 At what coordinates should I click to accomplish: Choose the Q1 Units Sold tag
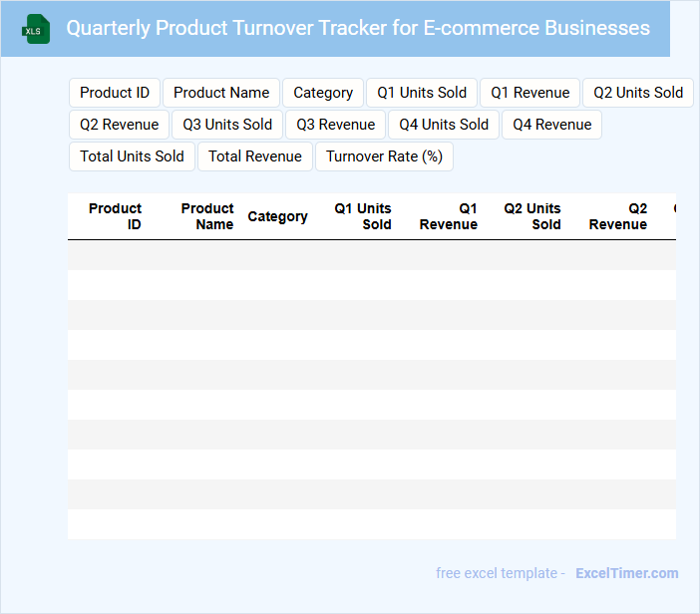tap(422, 93)
